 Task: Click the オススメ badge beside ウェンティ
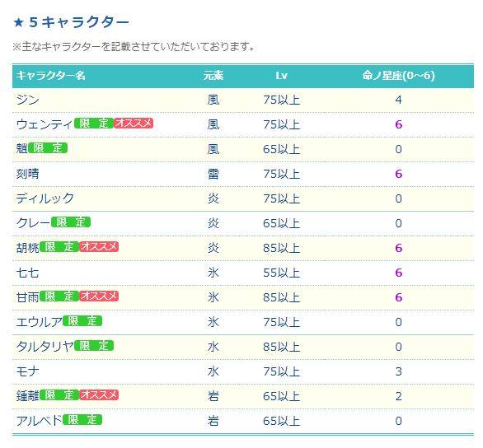click(134, 124)
